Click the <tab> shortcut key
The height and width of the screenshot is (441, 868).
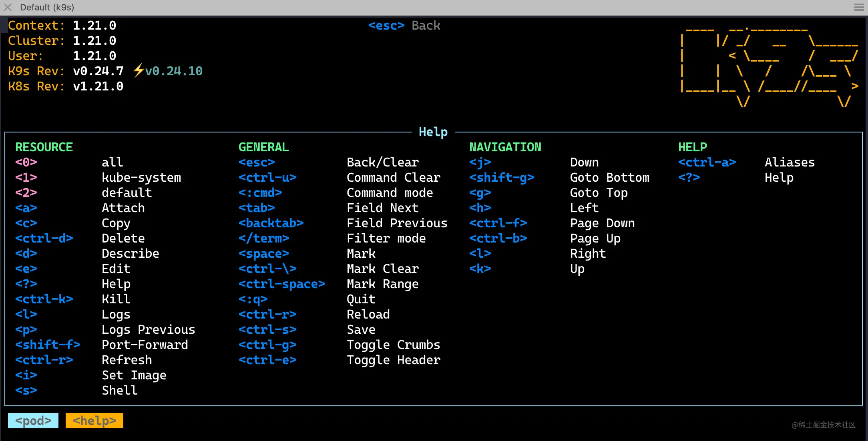257,208
